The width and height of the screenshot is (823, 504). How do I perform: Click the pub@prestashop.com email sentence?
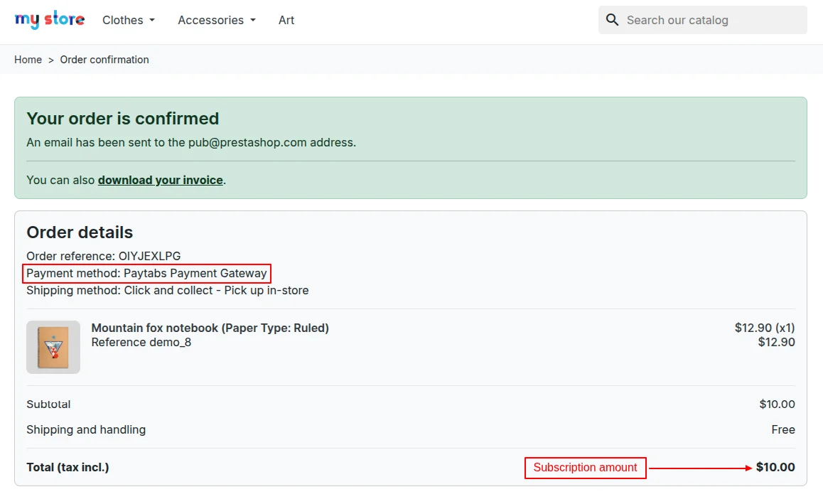coord(191,142)
